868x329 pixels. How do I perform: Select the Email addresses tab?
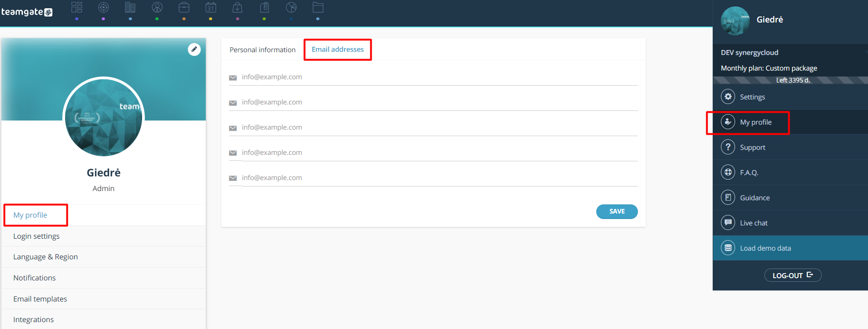point(338,49)
